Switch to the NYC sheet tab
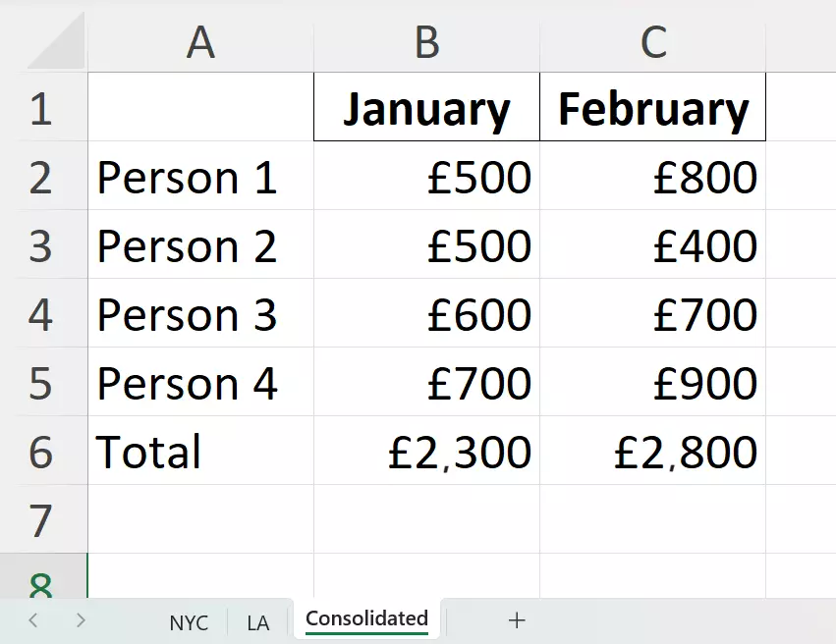836x644 pixels. click(189, 621)
